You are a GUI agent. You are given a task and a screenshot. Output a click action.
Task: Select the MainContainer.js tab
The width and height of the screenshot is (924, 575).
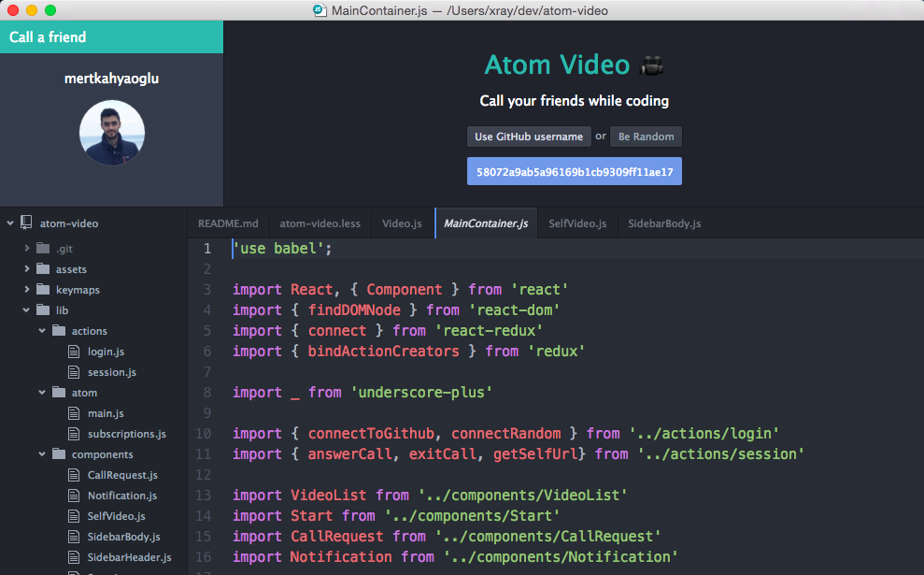[486, 223]
